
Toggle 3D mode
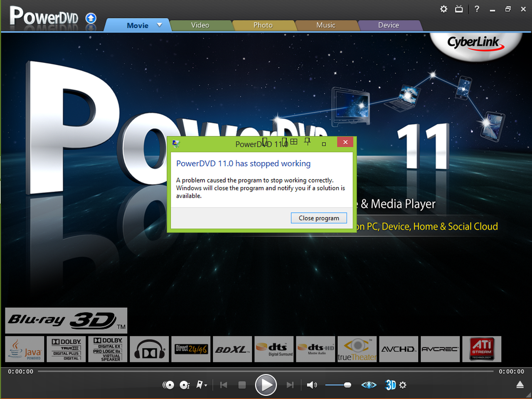tap(391, 385)
